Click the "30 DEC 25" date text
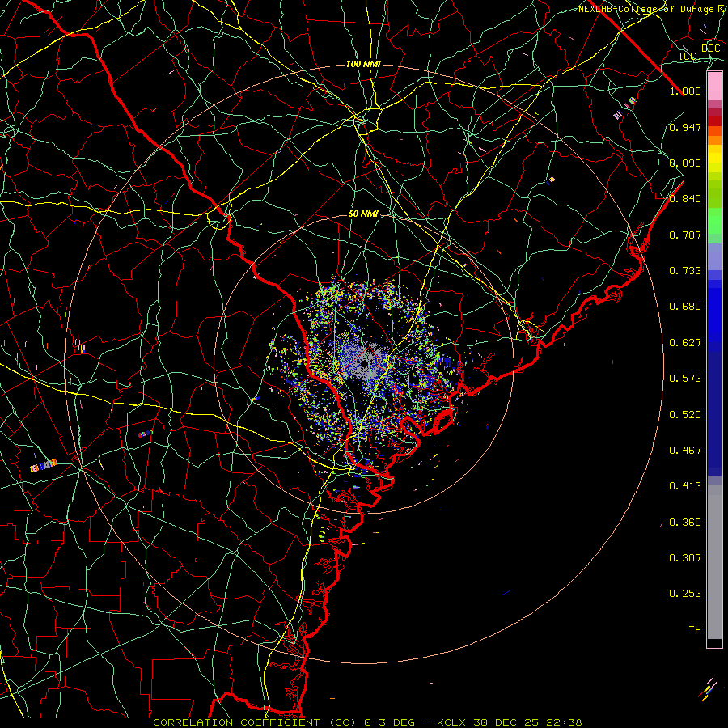Viewport: 728px width, 728px height. point(506,722)
